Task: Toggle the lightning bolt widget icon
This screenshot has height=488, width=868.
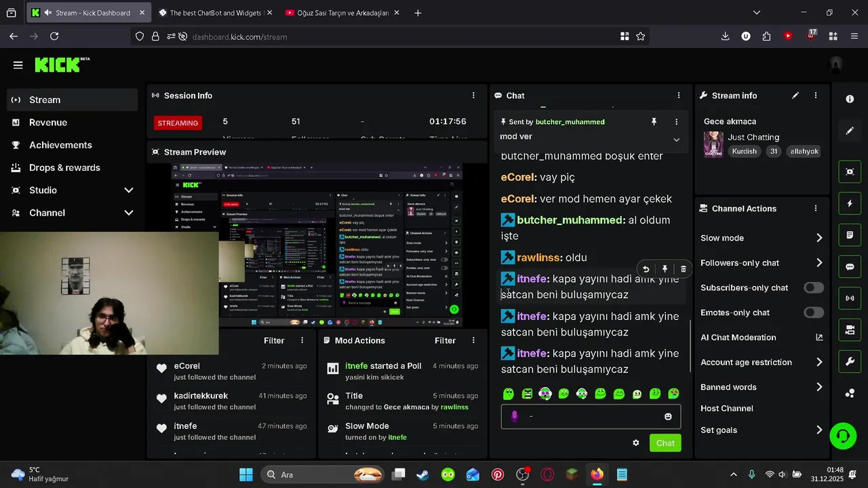Action: click(x=850, y=203)
